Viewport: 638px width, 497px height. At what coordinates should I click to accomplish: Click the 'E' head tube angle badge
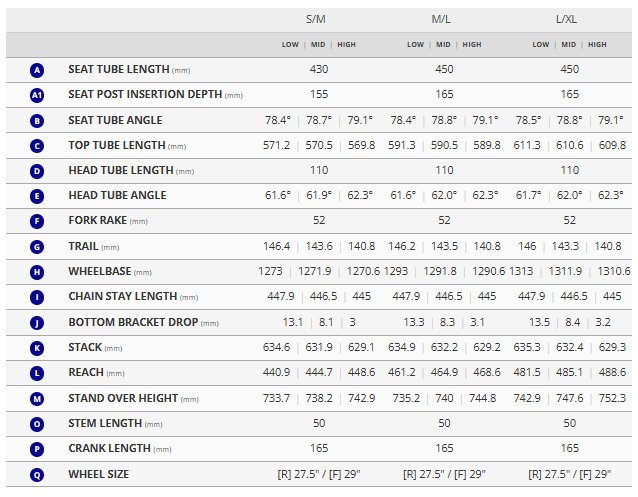[x=37, y=195]
